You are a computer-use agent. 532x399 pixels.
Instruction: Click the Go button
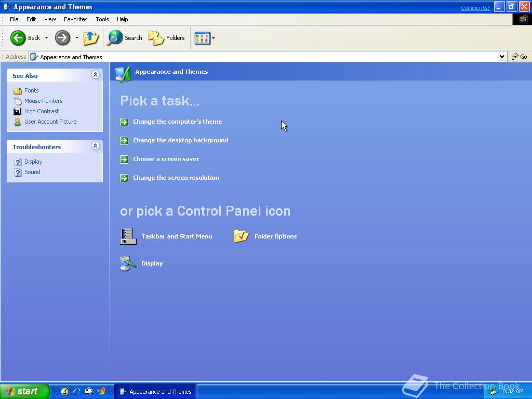pos(520,57)
